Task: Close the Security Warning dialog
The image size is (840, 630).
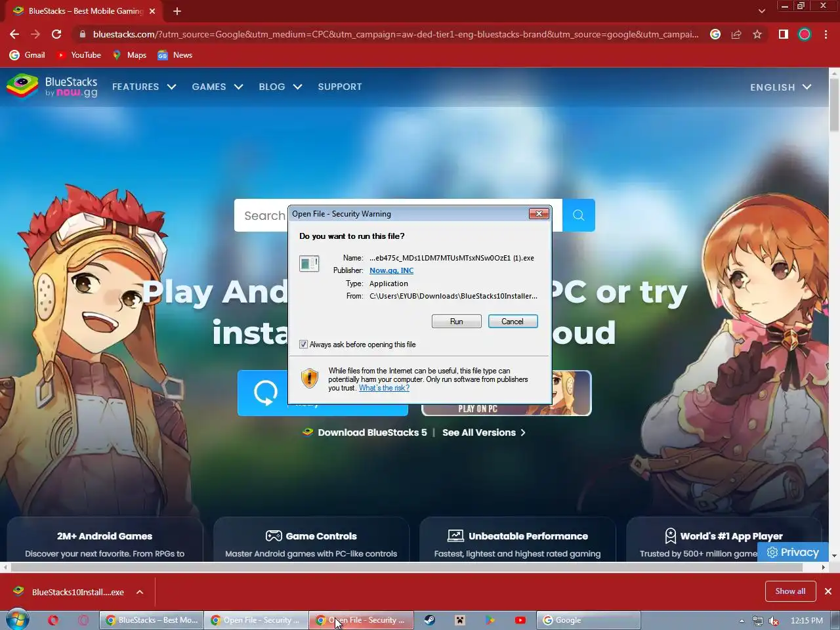Action: 539,214
